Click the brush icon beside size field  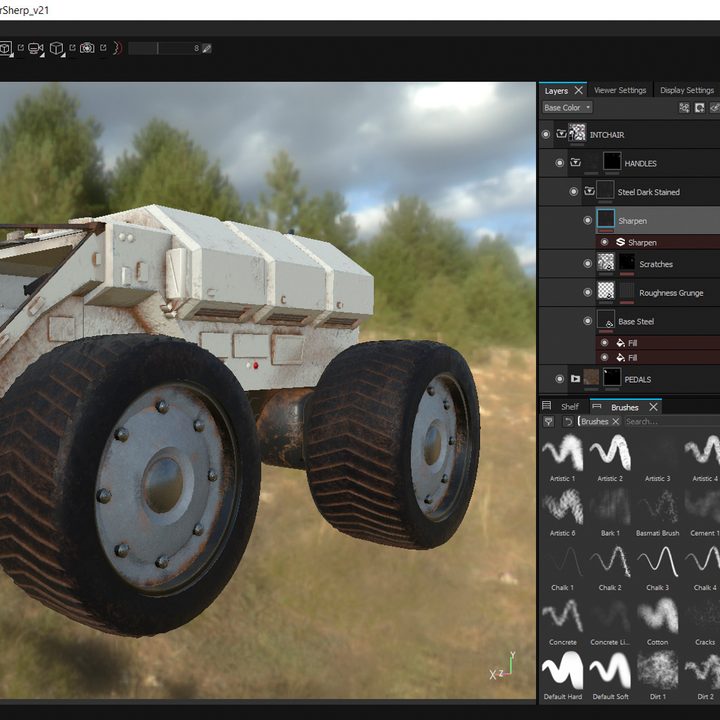pos(207,48)
